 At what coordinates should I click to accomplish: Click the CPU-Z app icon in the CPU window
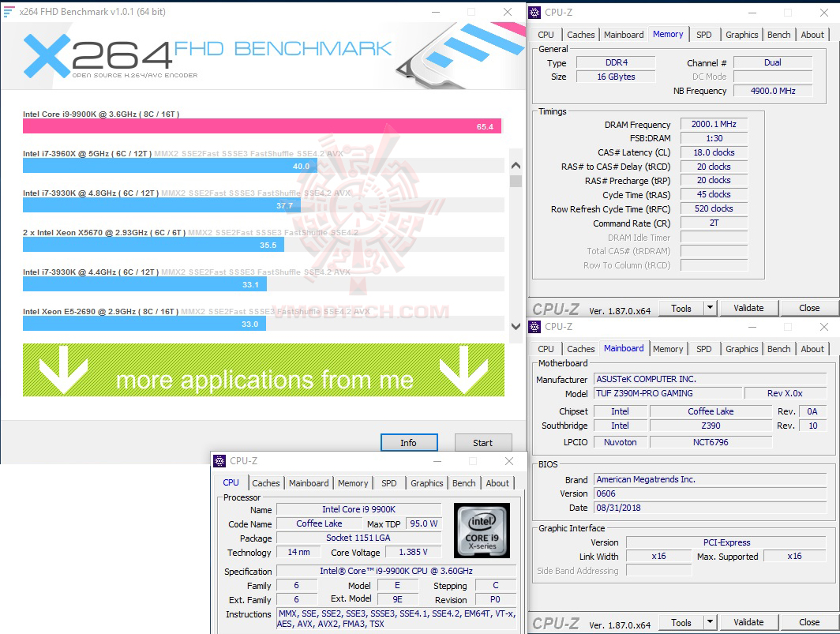[x=219, y=461]
